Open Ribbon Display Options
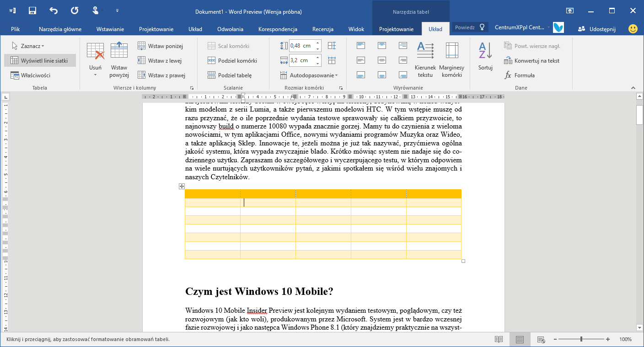The image size is (644, 347). pyautogui.click(x=570, y=11)
